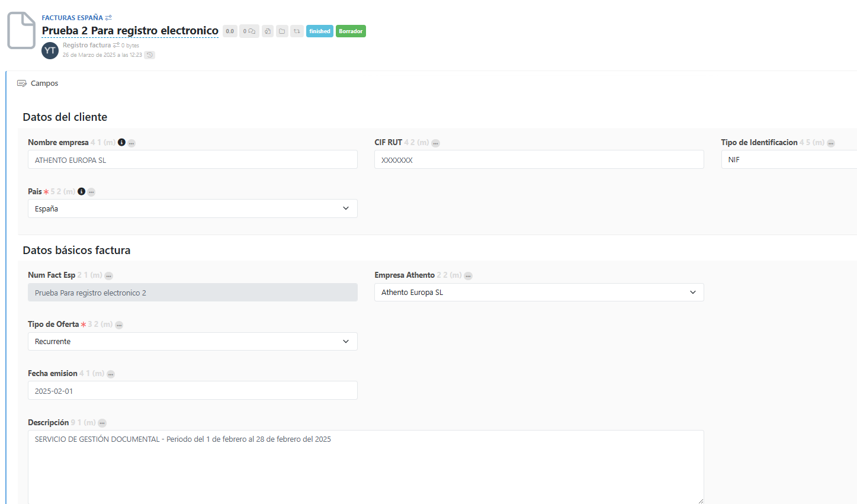The image size is (857, 504).
Task: Click the info icon next to Nombre empresa
Action: tap(121, 143)
